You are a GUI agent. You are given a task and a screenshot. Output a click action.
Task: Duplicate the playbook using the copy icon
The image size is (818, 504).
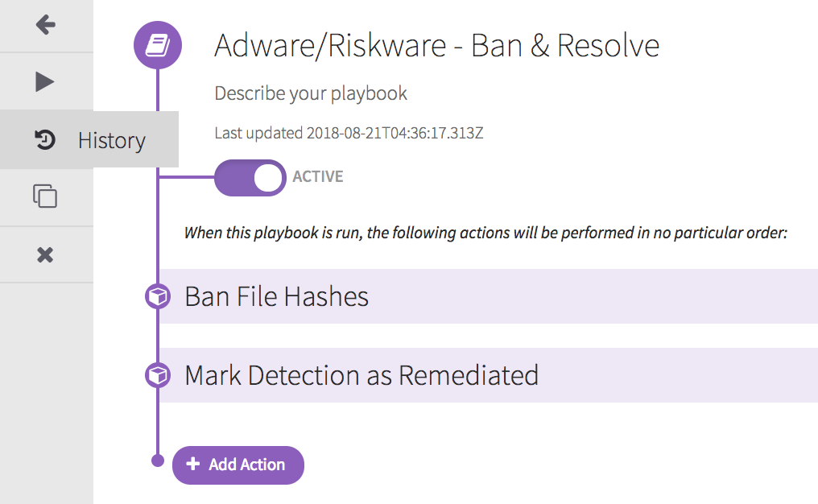pos(45,196)
